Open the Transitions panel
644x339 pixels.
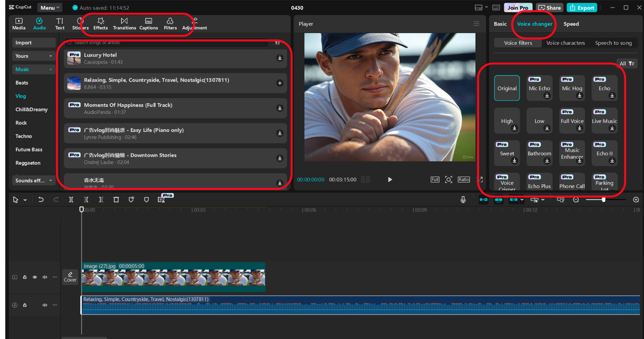pyautogui.click(x=124, y=24)
